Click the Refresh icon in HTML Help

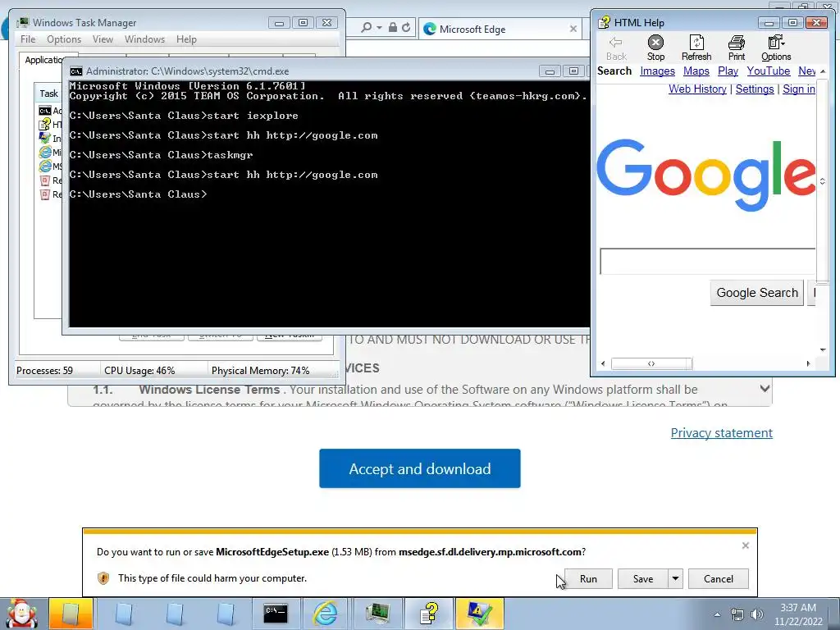[696, 43]
